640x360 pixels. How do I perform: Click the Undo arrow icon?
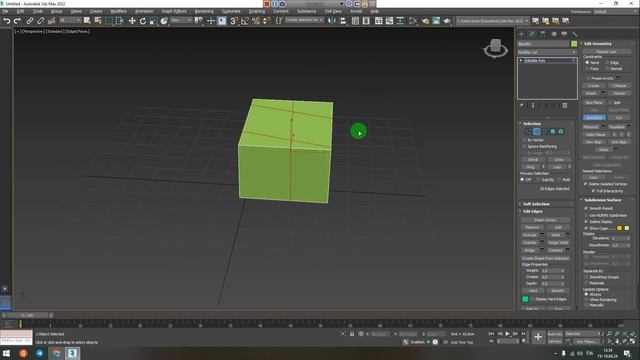pos(7,21)
